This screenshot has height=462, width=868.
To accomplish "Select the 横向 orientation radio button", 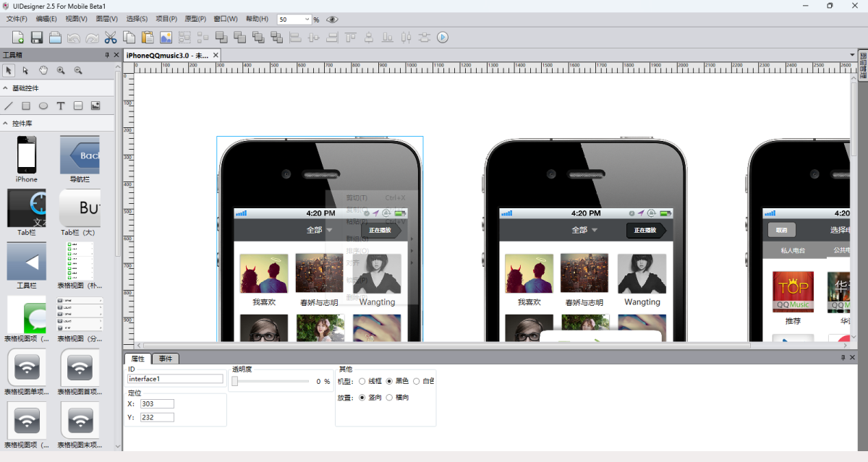I will coord(389,397).
